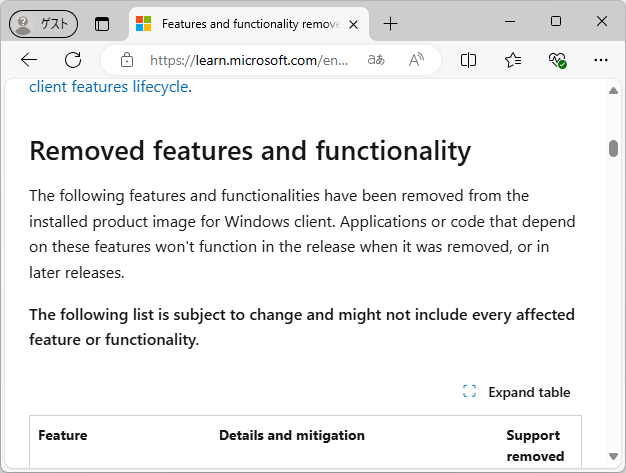Reload the page with refresh icon
The width and height of the screenshot is (626, 473).
click(x=73, y=60)
